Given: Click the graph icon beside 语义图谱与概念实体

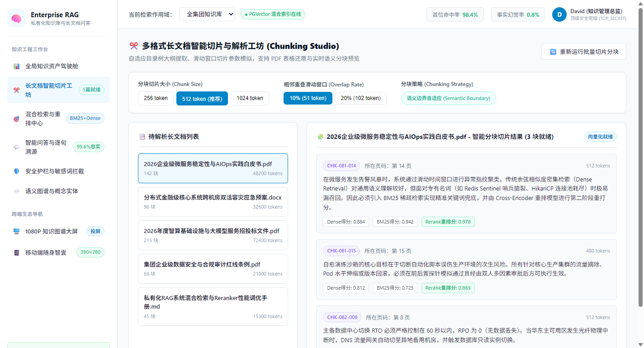Looking at the screenshot, I should point(17,191).
